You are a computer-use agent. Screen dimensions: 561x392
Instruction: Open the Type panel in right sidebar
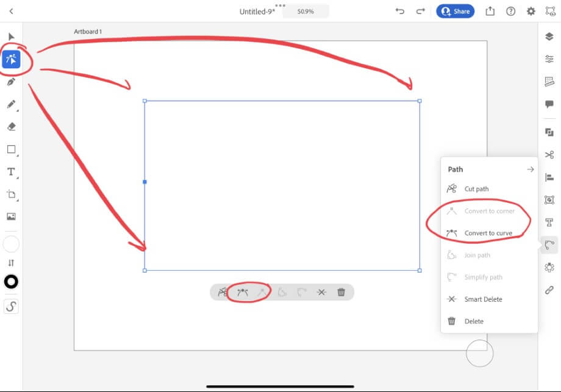click(x=549, y=223)
